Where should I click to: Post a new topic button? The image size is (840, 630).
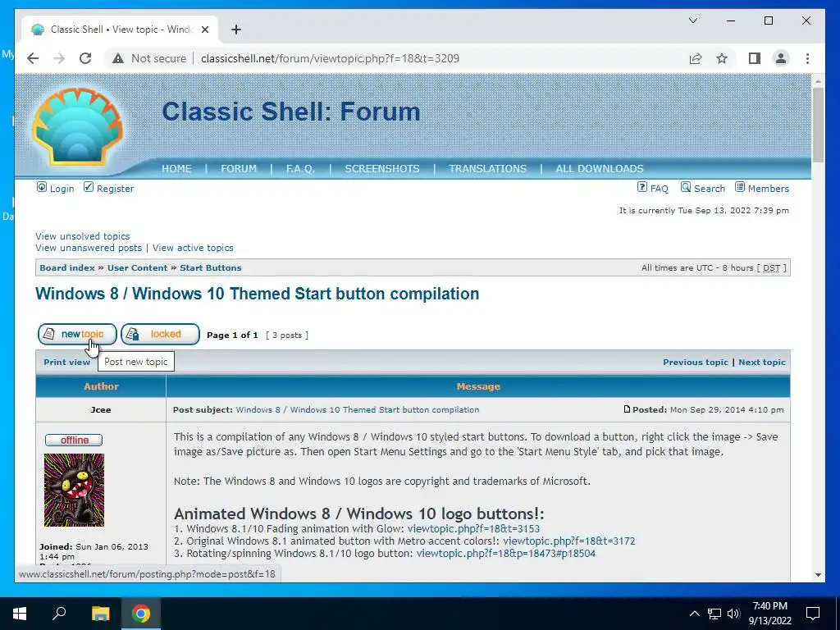tap(77, 335)
